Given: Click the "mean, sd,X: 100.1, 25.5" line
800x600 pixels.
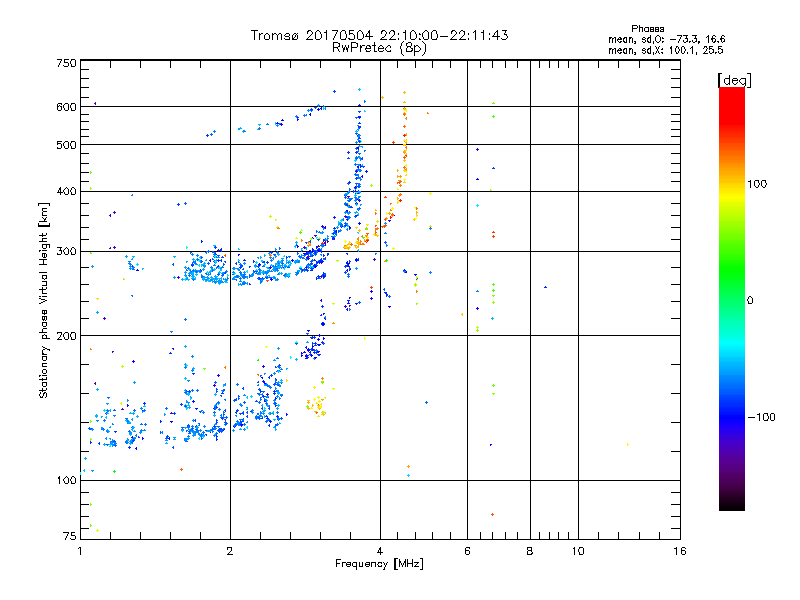Looking at the screenshot, I should (665, 50).
